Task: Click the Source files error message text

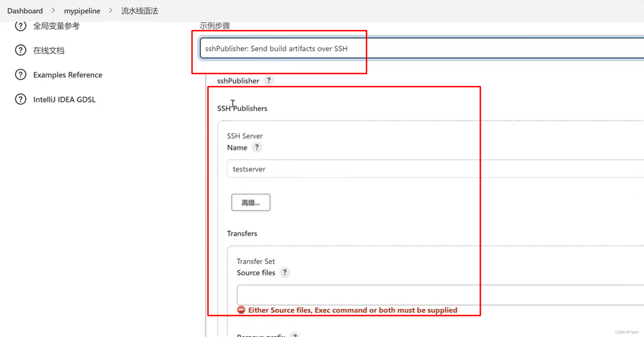Action: [x=353, y=310]
